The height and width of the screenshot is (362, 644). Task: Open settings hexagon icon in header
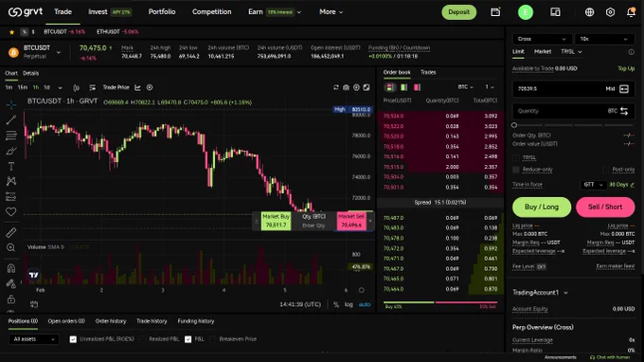pyautogui.click(x=610, y=12)
